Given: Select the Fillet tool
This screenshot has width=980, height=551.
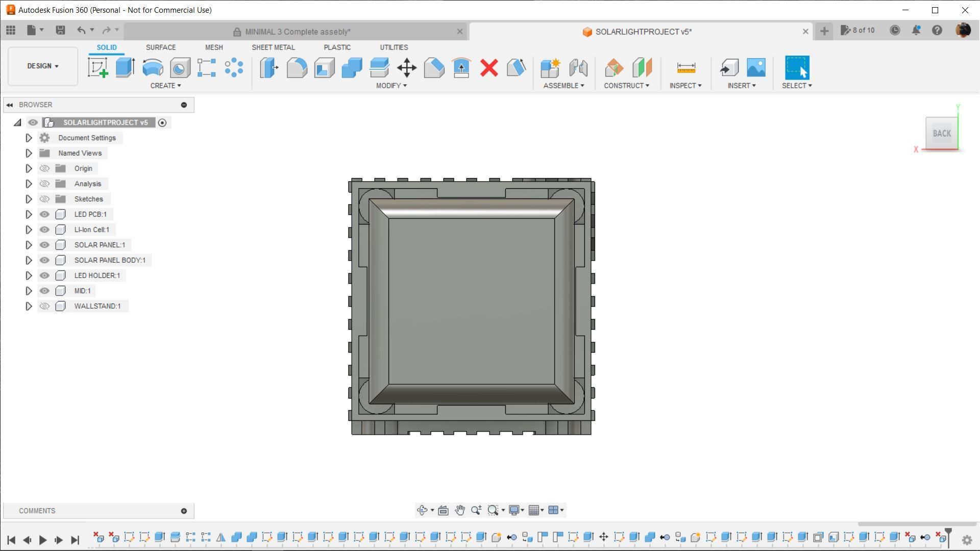Looking at the screenshot, I should [x=297, y=67].
